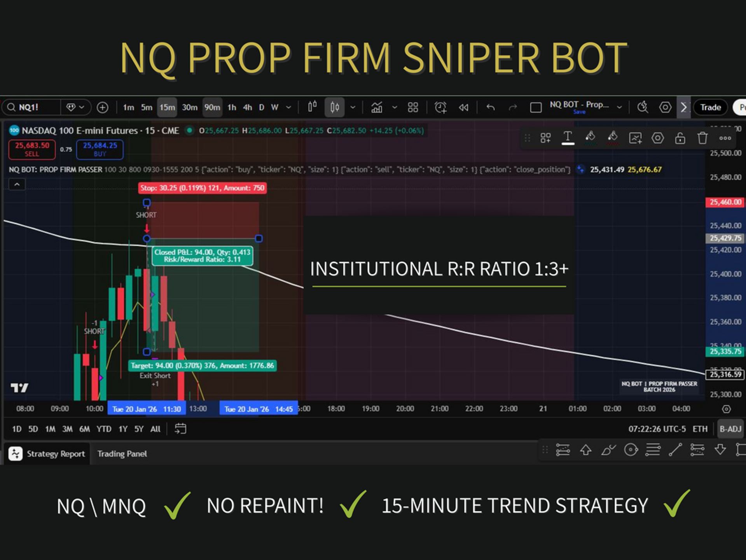This screenshot has height=560, width=746.
Task: Open indicator templates grid icon
Action: pos(413,107)
